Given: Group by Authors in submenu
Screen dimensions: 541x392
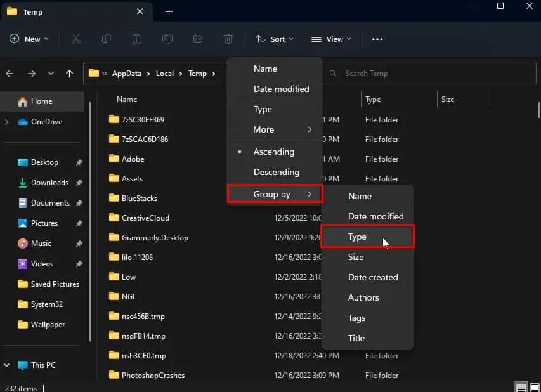Looking at the screenshot, I should tap(367, 297).
